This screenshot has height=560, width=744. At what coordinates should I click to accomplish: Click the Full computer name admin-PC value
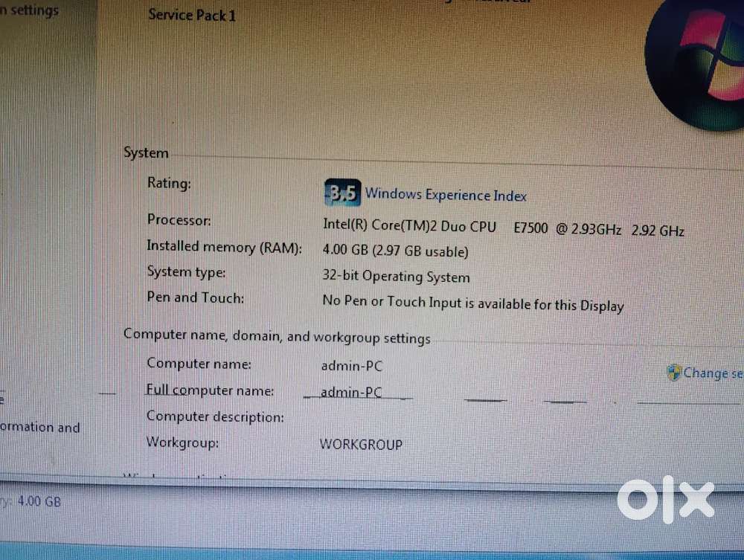click(x=351, y=393)
